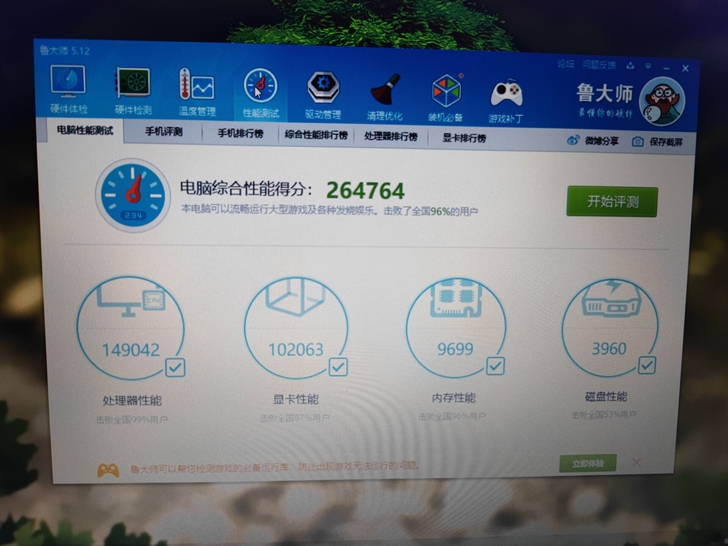Switch to 电脑性能测试 tab
This screenshot has width=728, height=546.
pyautogui.click(x=85, y=130)
